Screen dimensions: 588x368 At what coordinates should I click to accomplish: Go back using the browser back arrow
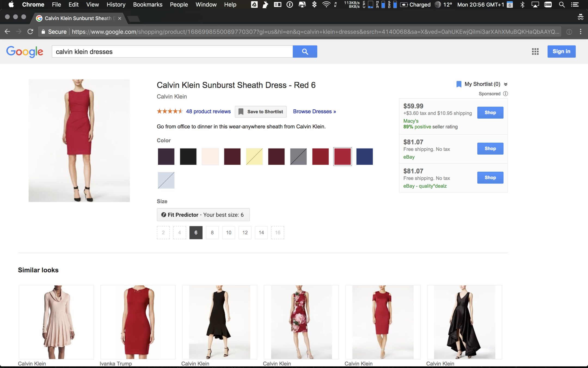point(7,32)
